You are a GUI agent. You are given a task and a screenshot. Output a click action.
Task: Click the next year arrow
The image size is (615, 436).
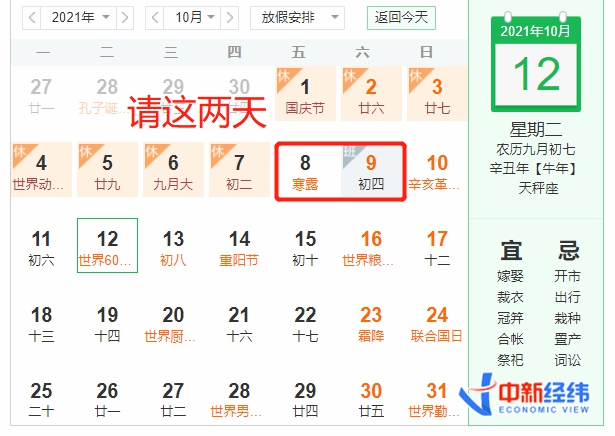126,17
